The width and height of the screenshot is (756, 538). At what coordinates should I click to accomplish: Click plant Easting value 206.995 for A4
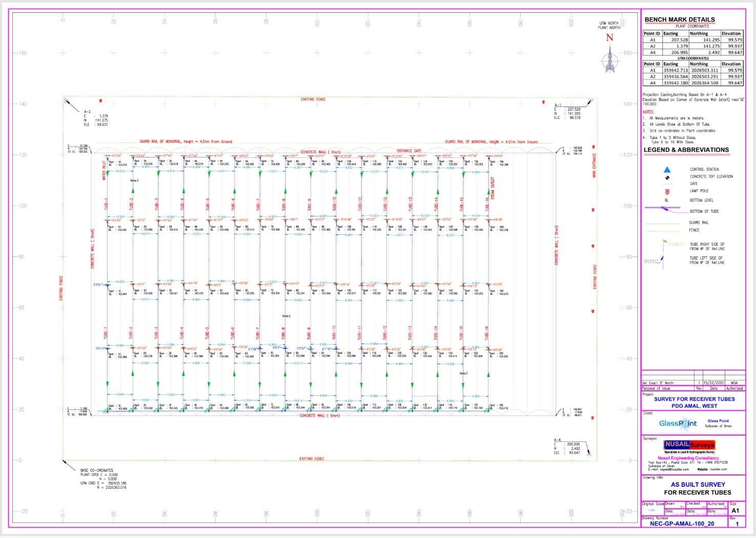[x=680, y=52]
